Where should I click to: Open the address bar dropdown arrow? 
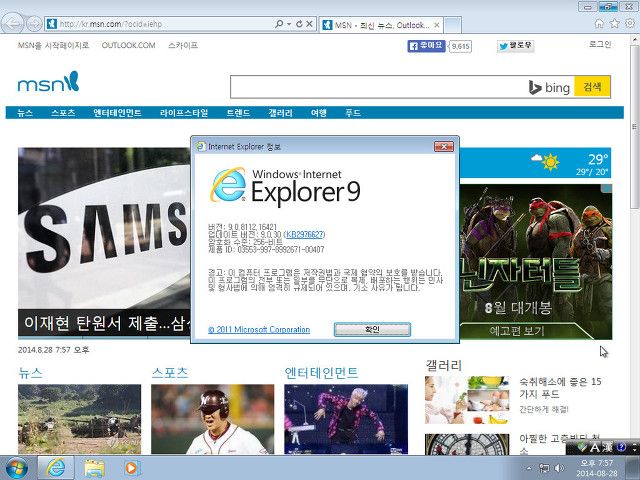click(289, 24)
